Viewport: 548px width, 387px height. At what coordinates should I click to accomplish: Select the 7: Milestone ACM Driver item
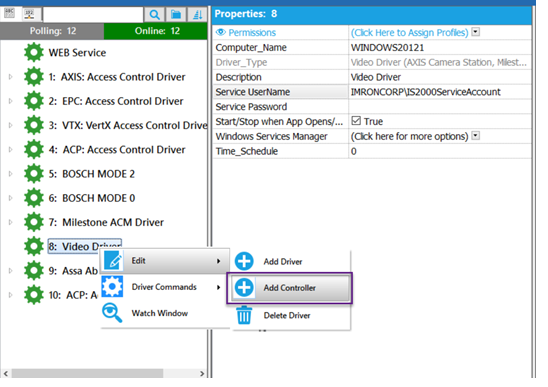click(x=106, y=222)
